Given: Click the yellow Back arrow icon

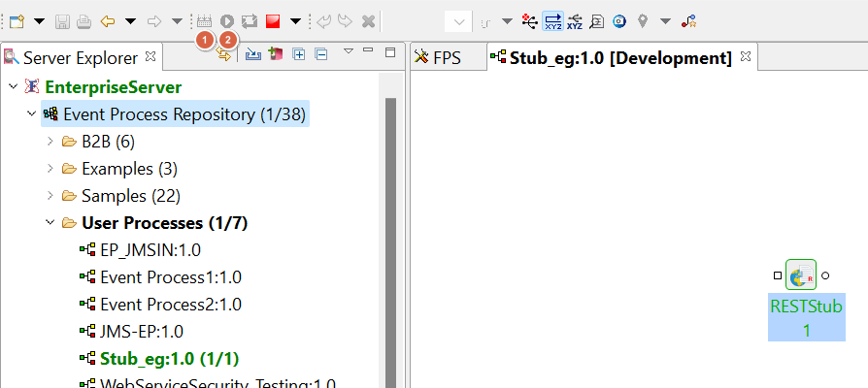Looking at the screenshot, I should point(109,20).
